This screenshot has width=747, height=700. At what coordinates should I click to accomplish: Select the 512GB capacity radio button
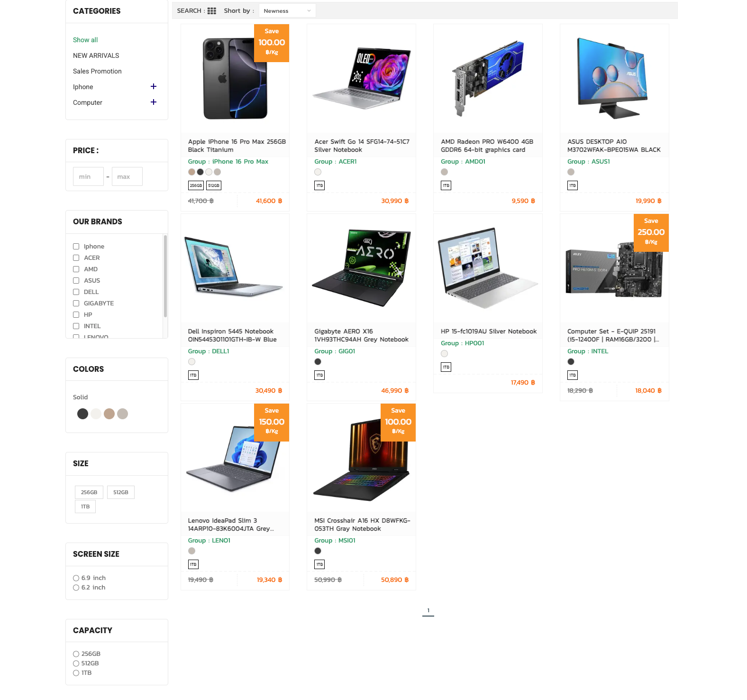click(76, 663)
